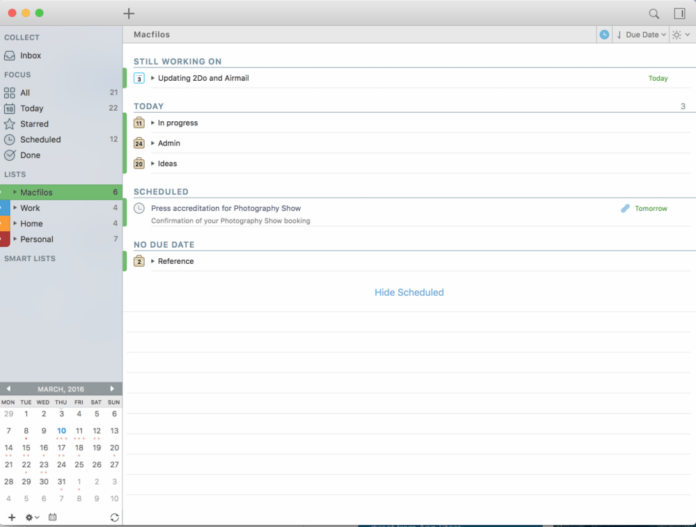Toggle the calendar icon below the mini calendar
The image size is (696, 527).
pos(52,517)
